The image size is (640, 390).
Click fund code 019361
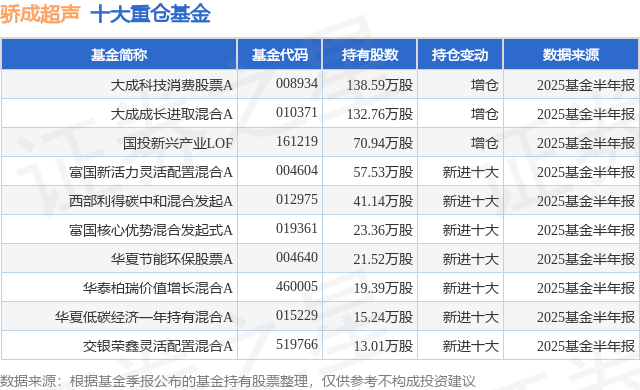(x=297, y=228)
